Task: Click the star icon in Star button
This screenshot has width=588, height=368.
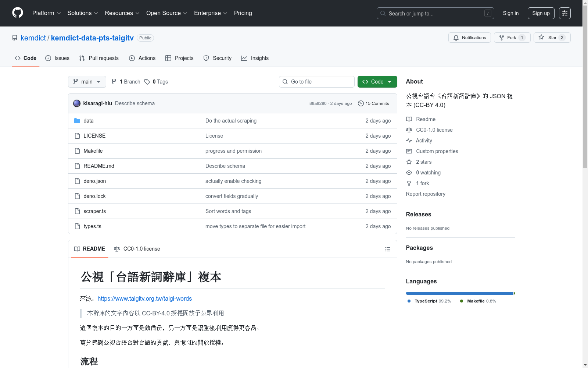Action: click(541, 38)
